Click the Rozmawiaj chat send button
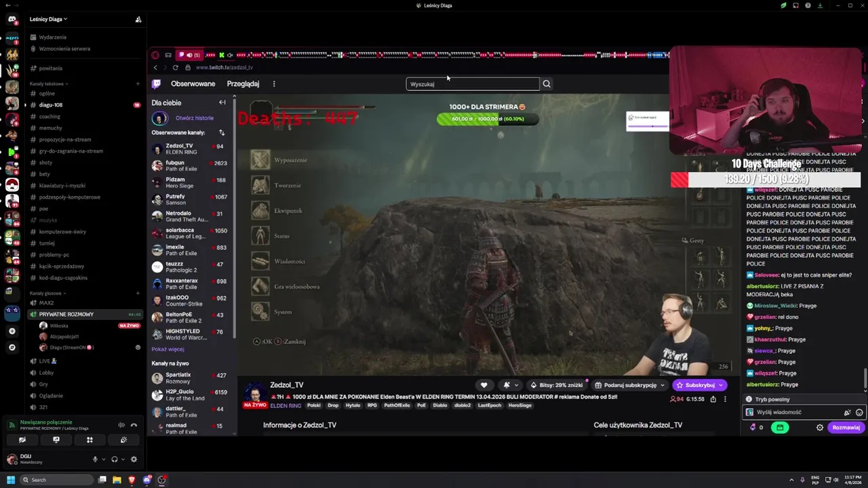 click(846, 428)
